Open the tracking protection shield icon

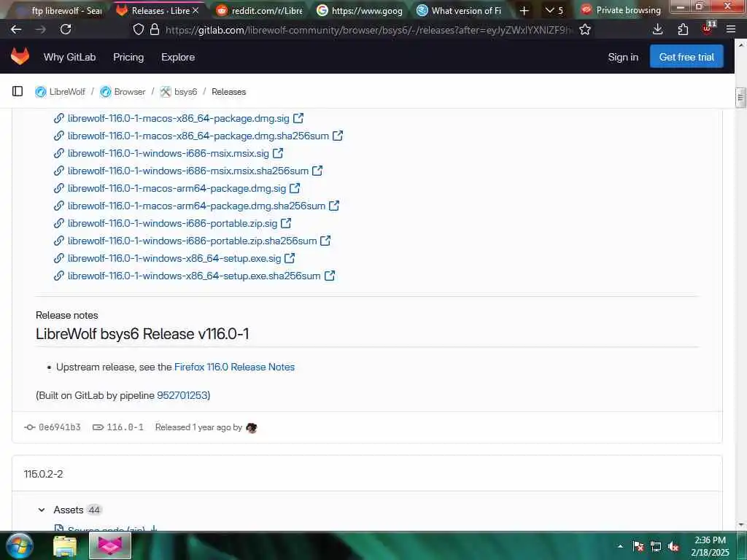[x=138, y=29]
